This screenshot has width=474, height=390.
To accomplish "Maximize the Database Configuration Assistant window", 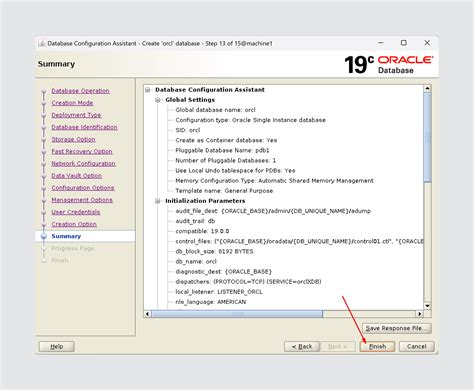I will point(404,43).
